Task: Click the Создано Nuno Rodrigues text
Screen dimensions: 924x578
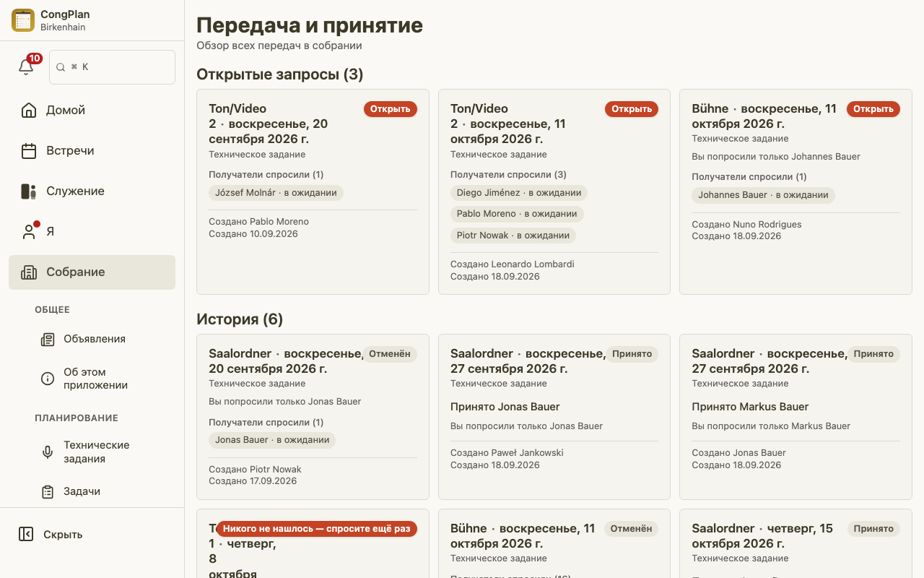Action: pos(746,225)
